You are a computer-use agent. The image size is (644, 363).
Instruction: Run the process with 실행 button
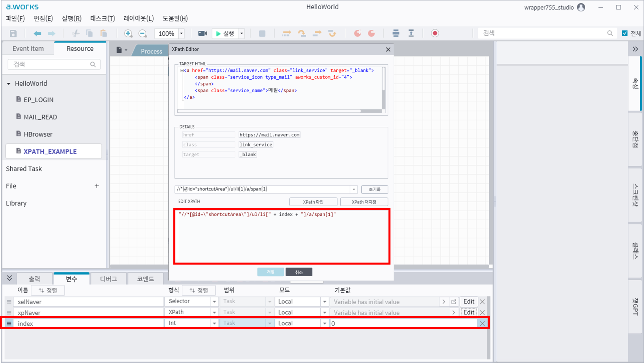pyautogui.click(x=225, y=33)
